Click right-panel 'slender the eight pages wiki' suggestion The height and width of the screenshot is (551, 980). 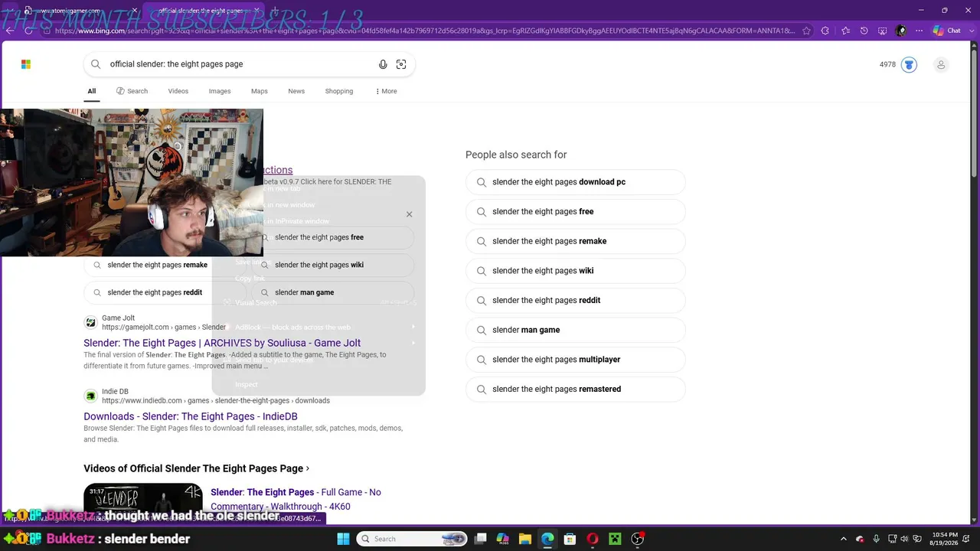coord(575,271)
